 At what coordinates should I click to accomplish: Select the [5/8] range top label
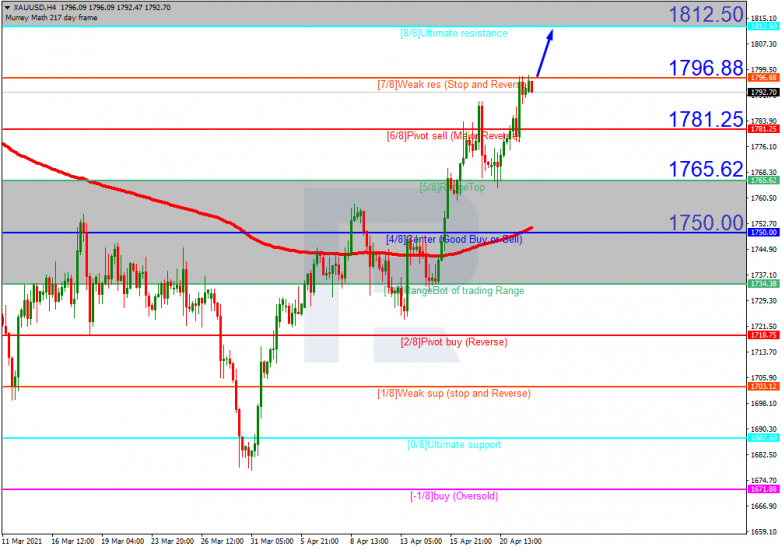click(x=452, y=187)
